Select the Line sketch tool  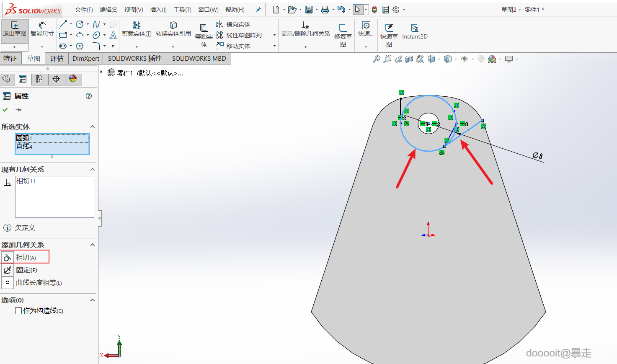tap(63, 24)
